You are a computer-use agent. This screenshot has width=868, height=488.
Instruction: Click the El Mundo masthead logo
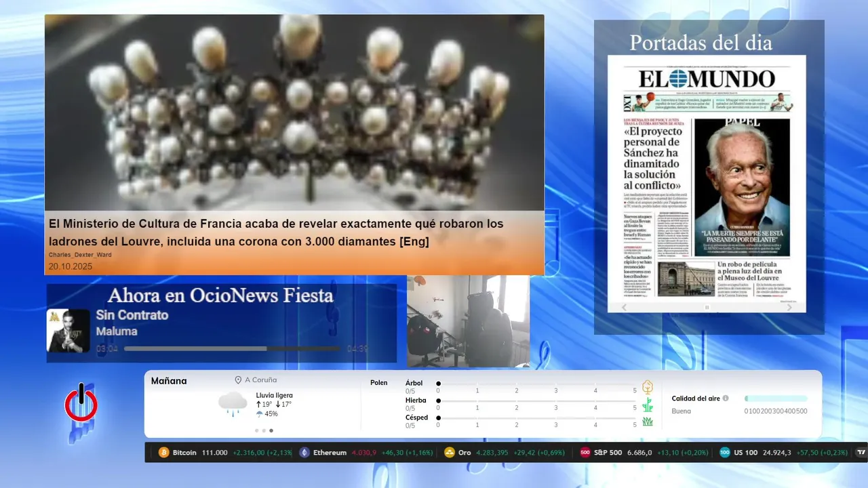click(x=707, y=79)
